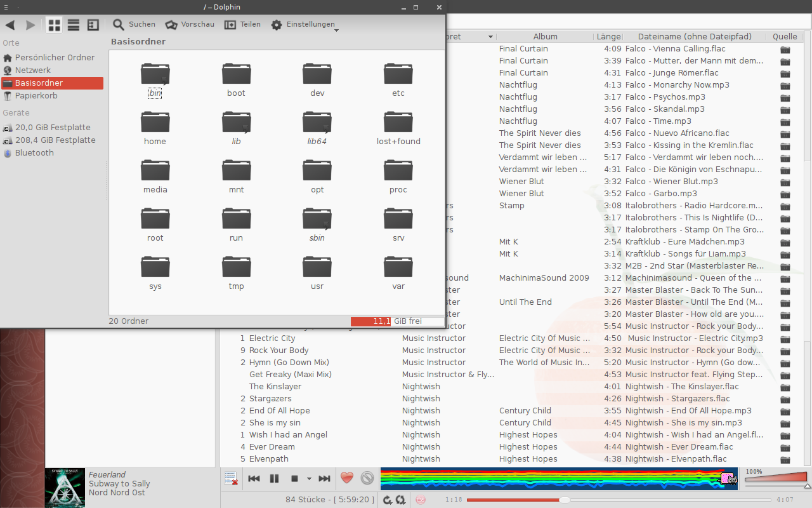Image resolution: width=812 pixels, height=508 pixels.
Task: Sort by Dateiname (ohne Dateipfad) column
Action: 695,37
